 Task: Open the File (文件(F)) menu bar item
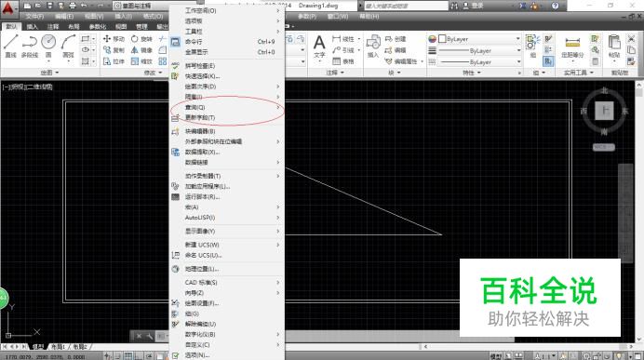point(34,17)
